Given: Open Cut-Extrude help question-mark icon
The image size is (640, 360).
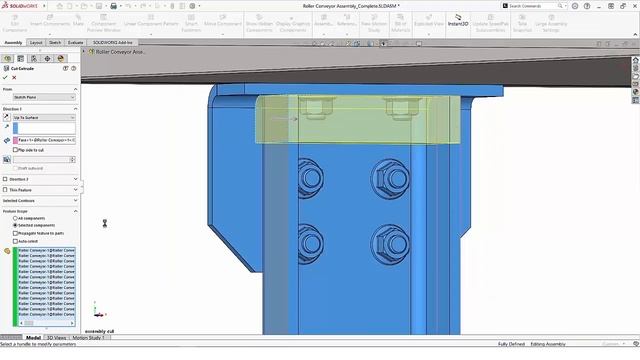Looking at the screenshot, I should (74, 69).
